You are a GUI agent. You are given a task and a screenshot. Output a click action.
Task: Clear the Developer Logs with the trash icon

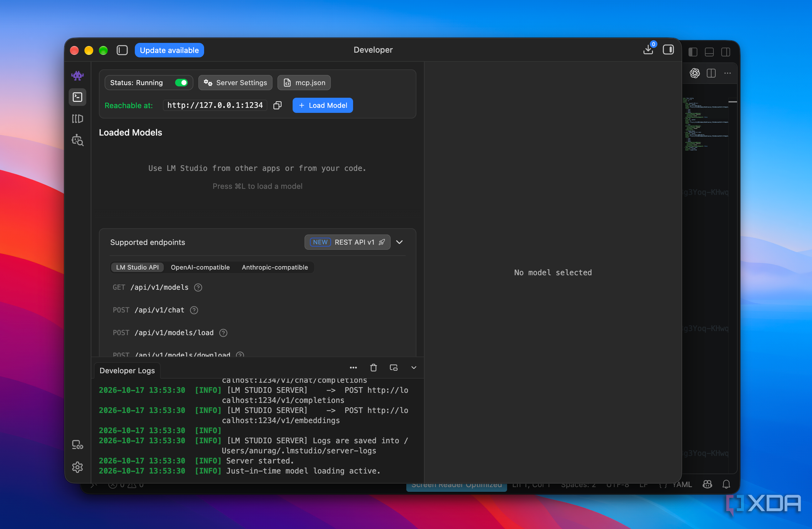pos(374,368)
